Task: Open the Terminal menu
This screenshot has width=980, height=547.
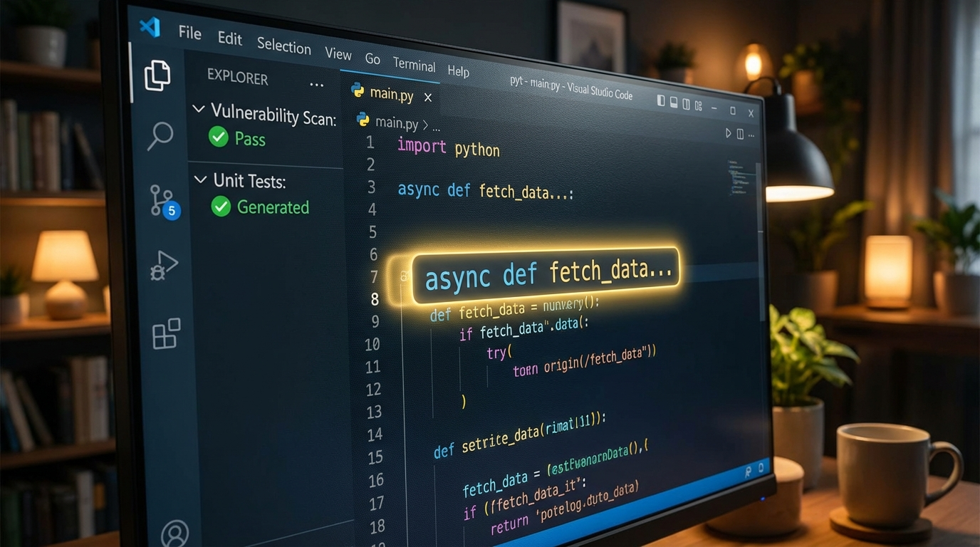Action: pyautogui.click(x=414, y=65)
